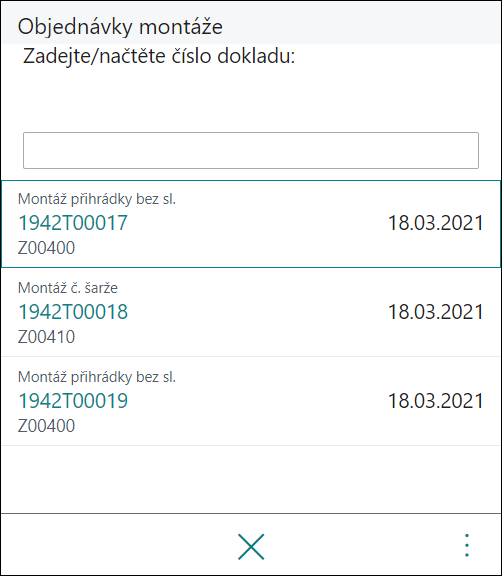This screenshot has width=502, height=576.
Task: Focus the document number input field
Action: (x=251, y=151)
